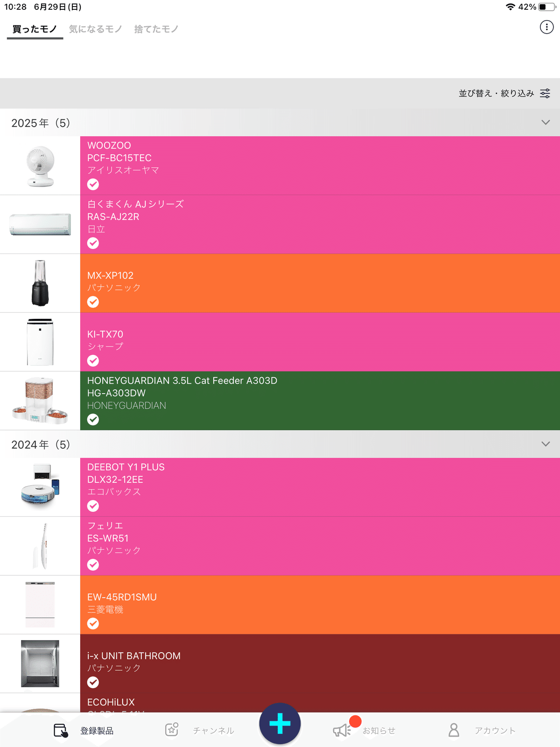Viewport: 560px width, 747px height.
Task: Open the DEEBOT robot vacuum thumbnail
Action: point(40,487)
